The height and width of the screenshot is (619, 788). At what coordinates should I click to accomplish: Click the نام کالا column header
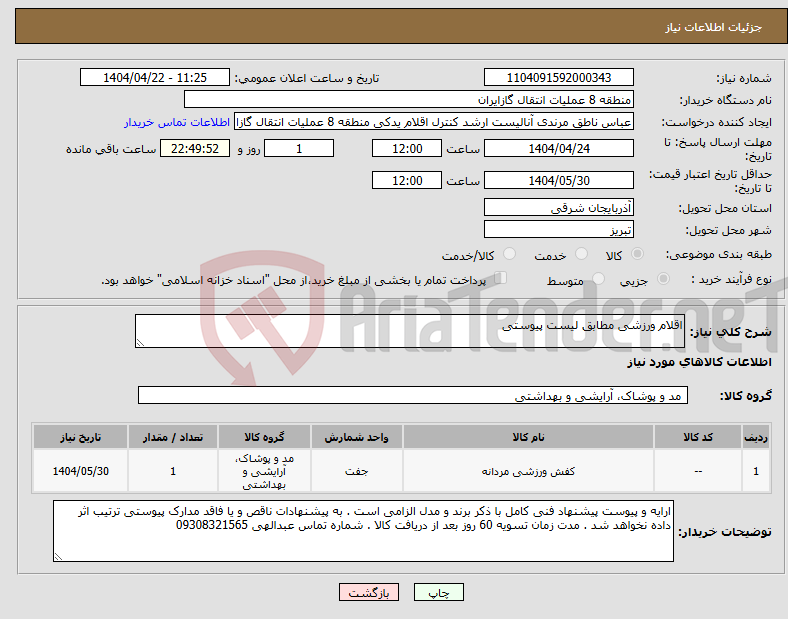(x=528, y=437)
